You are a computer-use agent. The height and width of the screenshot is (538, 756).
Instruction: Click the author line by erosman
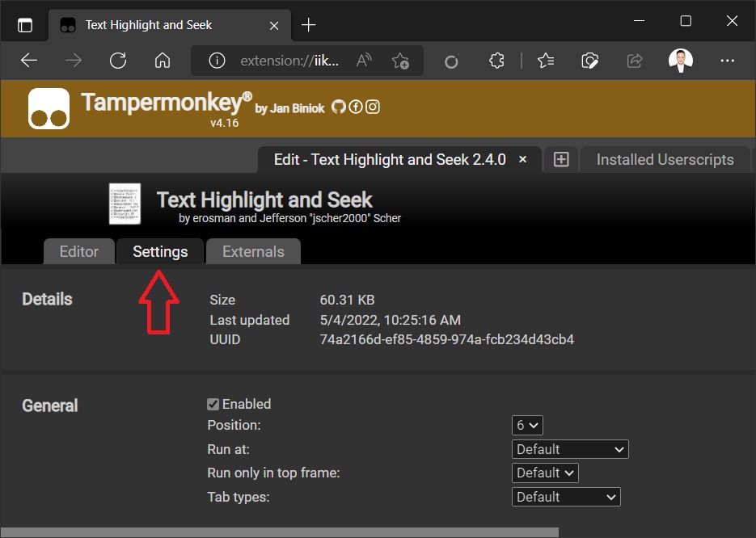(289, 218)
